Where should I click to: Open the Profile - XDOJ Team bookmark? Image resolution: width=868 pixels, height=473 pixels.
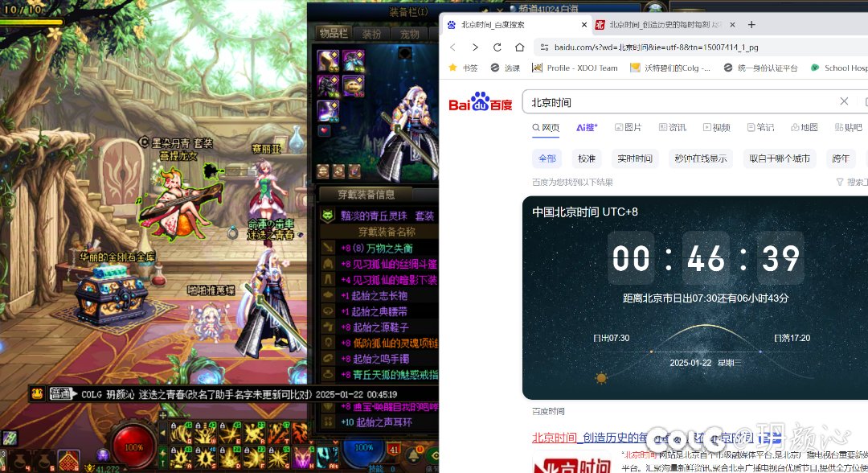tap(575, 68)
